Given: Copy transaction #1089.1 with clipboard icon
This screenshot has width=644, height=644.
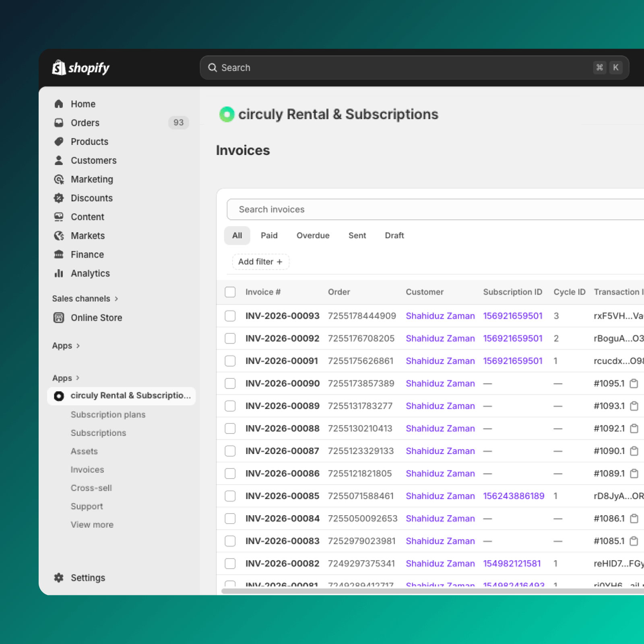Looking at the screenshot, I should tap(634, 474).
